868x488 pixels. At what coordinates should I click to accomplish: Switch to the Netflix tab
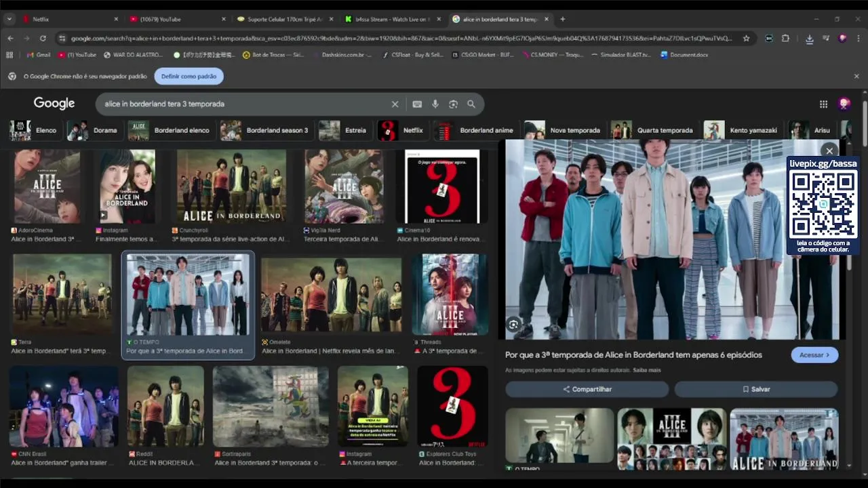coord(70,19)
